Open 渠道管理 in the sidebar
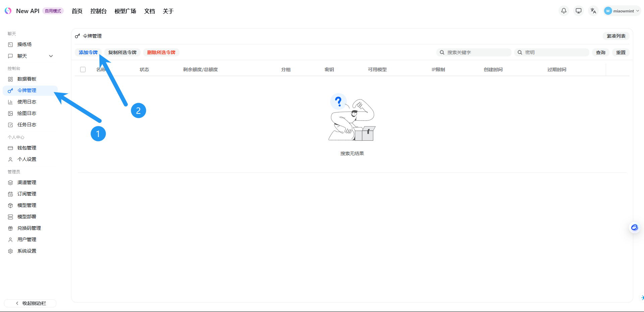Viewport: 644px width, 312px height. point(27,182)
